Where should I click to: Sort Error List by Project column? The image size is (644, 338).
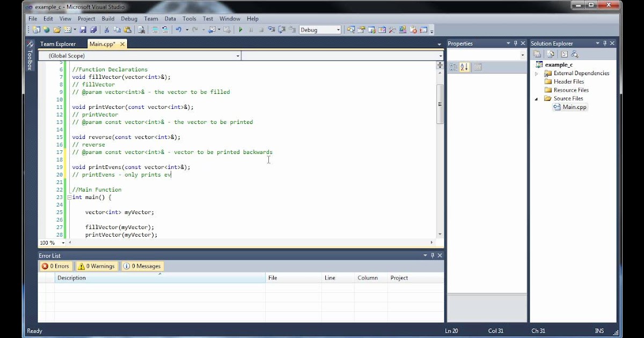[415, 278]
